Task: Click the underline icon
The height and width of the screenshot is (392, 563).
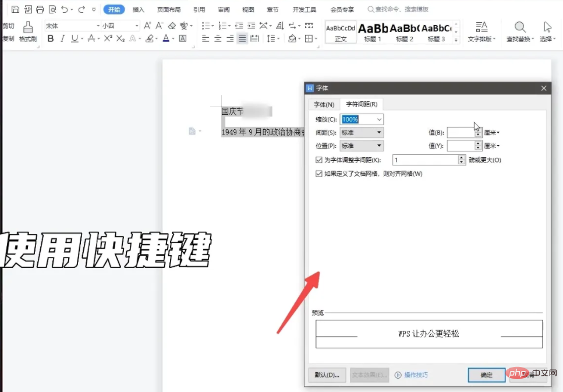Action: pos(75,38)
